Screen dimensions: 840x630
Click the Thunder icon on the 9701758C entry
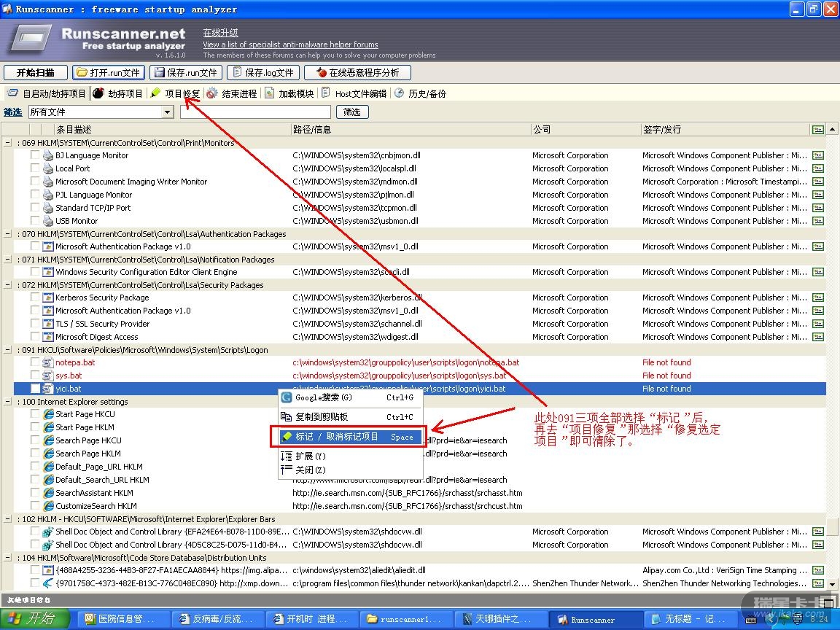pos(49,583)
